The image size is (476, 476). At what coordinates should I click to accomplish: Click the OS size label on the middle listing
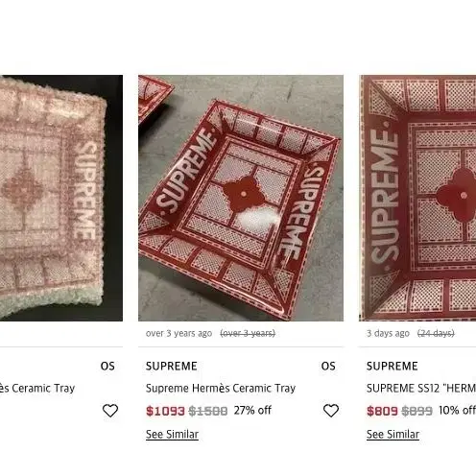click(328, 366)
